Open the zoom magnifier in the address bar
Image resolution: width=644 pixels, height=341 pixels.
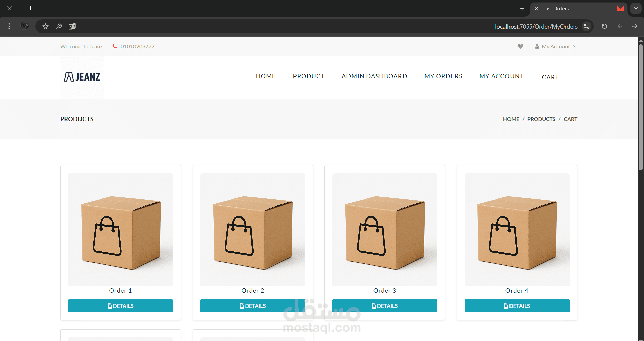[x=59, y=26]
